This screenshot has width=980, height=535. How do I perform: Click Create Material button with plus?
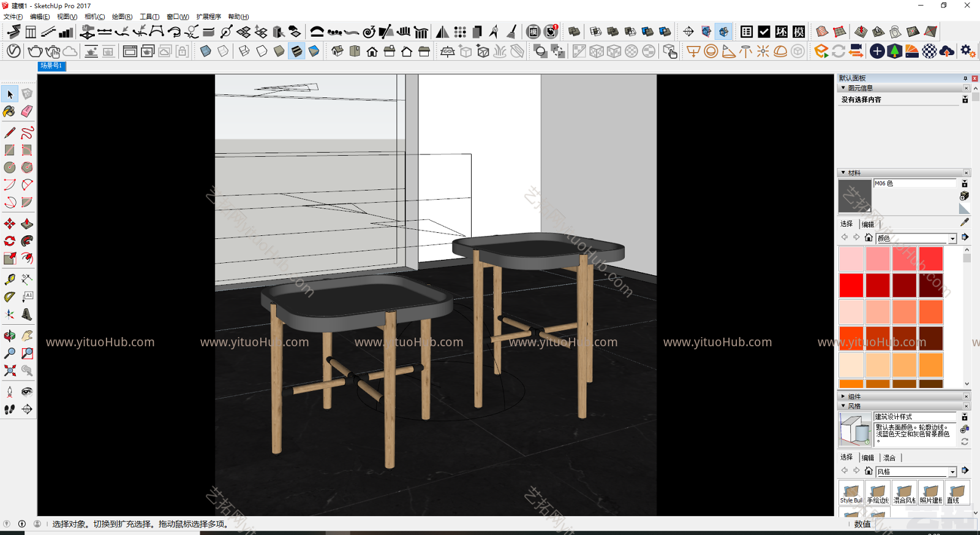[x=964, y=196]
